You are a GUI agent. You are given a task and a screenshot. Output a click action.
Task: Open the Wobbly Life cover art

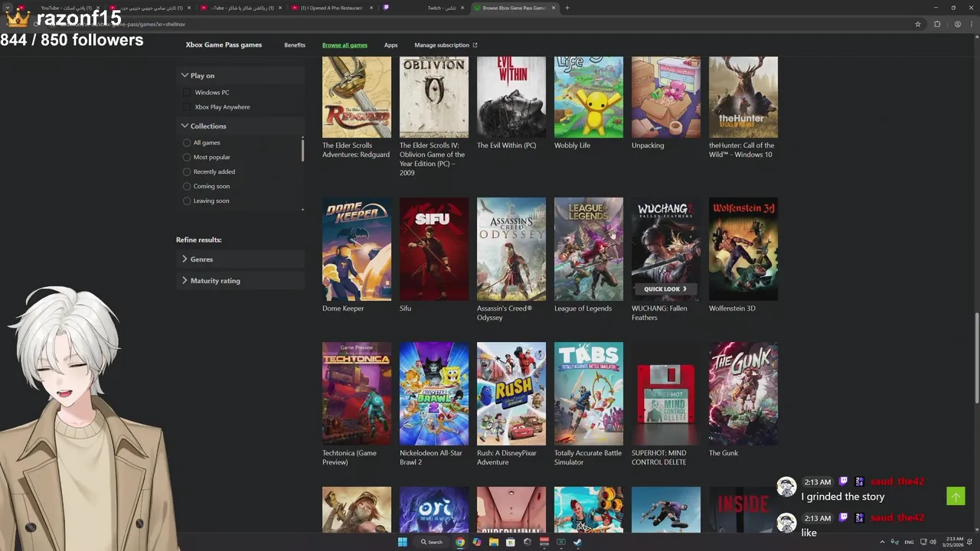589,97
